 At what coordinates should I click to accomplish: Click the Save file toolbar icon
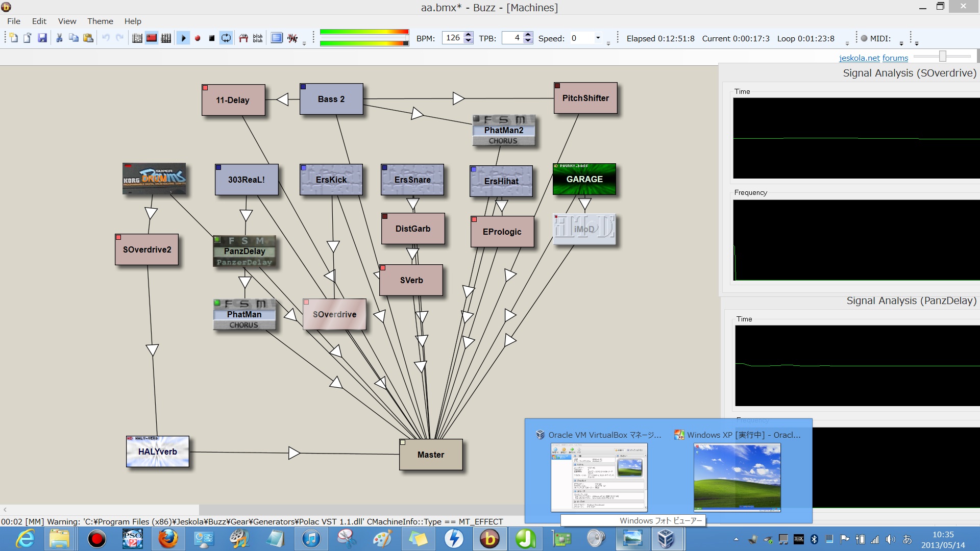pos(42,38)
